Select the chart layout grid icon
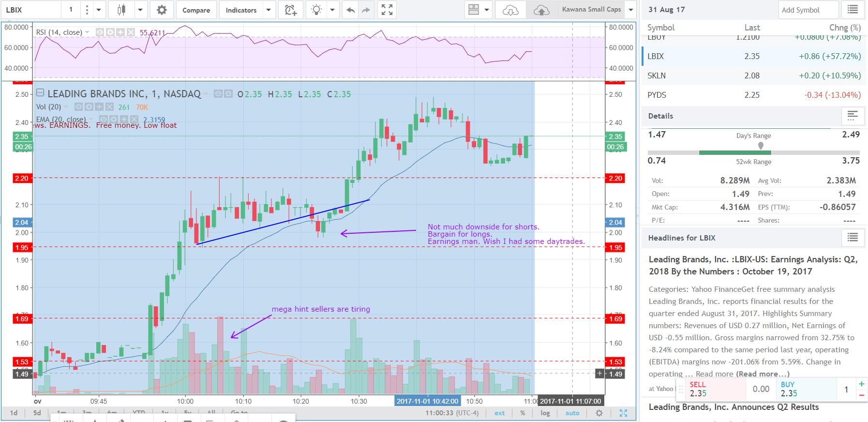868x422 pixels. [x=474, y=10]
